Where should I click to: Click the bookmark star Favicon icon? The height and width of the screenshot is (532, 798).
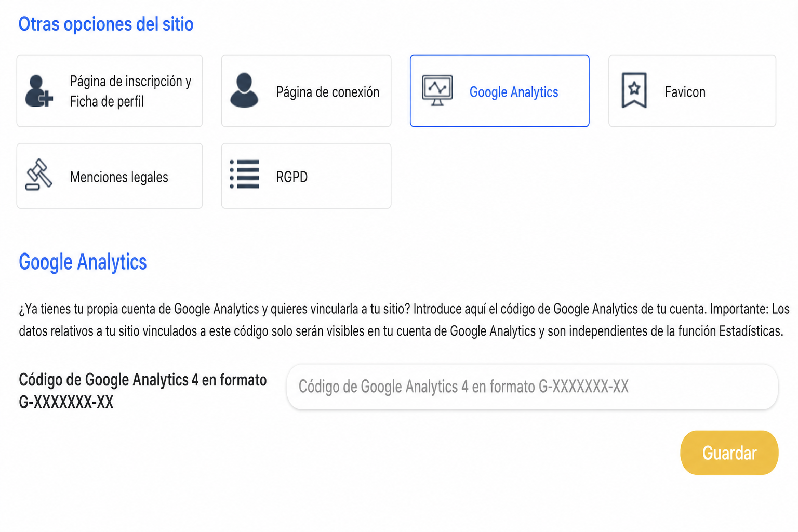click(634, 90)
